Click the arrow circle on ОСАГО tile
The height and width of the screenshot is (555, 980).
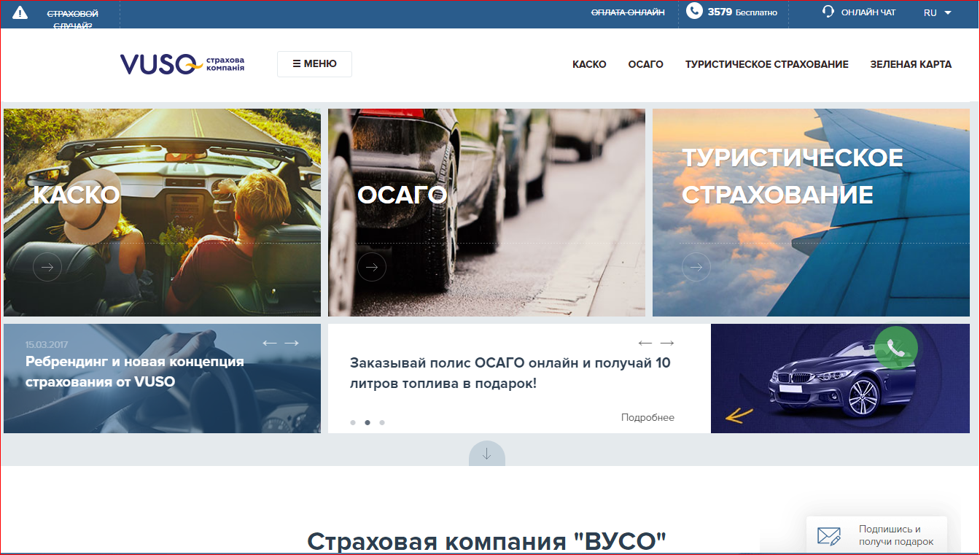(372, 268)
